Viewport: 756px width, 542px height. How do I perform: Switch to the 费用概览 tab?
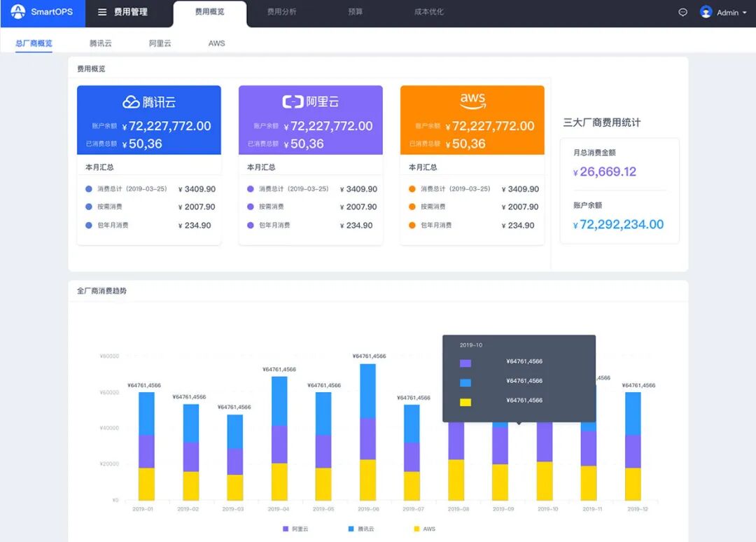point(210,12)
